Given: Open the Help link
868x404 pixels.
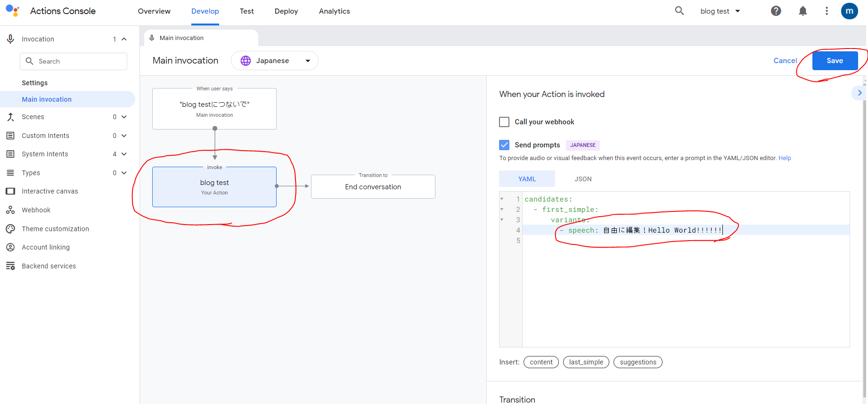Looking at the screenshot, I should coord(785,158).
